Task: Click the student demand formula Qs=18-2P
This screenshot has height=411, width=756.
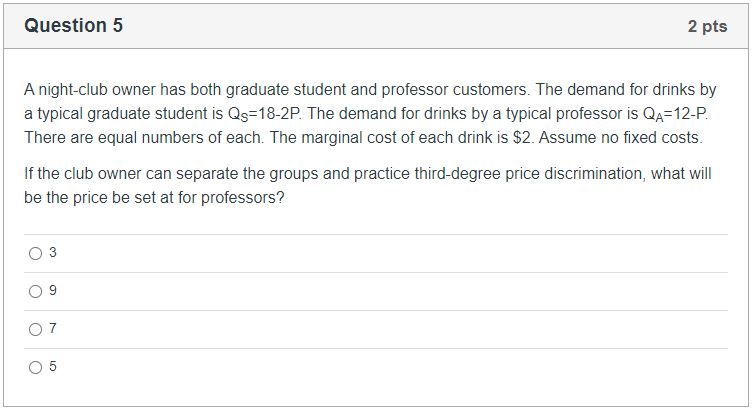Action: tap(263, 114)
